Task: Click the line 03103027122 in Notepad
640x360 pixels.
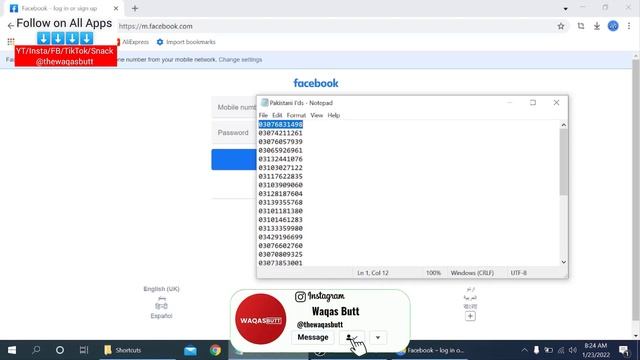Action: point(280,168)
